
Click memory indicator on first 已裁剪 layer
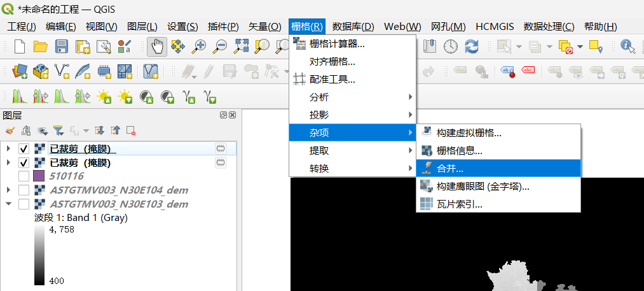[221, 148]
